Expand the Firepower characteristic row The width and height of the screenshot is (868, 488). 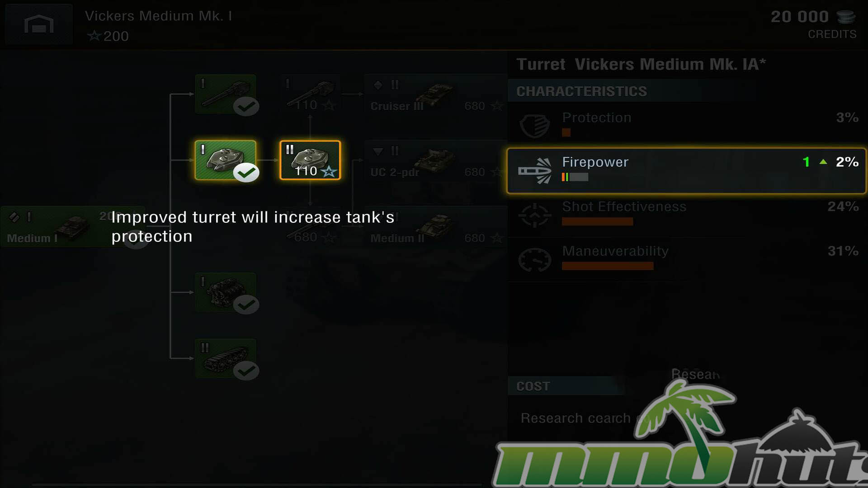(x=686, y=171)
